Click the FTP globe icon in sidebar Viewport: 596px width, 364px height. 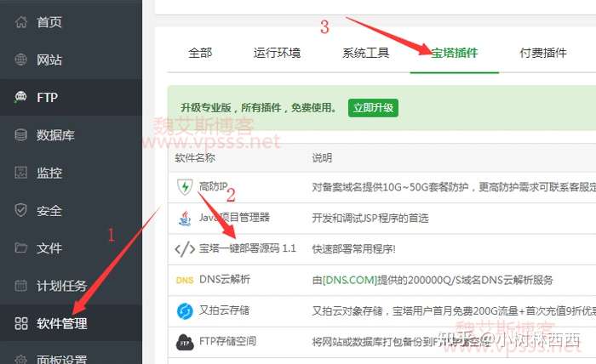[20, 97]
